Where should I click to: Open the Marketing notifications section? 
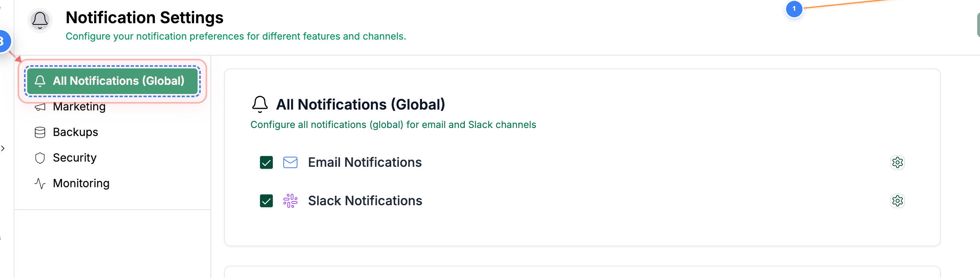tap(79, 107)
